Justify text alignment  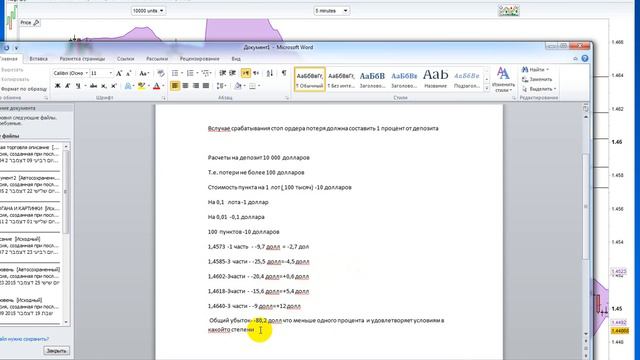[x=206, y=86]
